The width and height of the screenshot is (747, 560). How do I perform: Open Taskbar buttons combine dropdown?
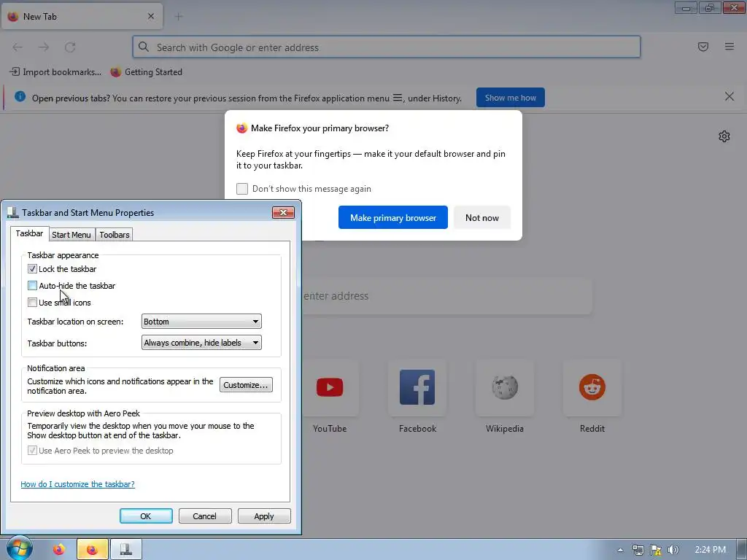201,343
